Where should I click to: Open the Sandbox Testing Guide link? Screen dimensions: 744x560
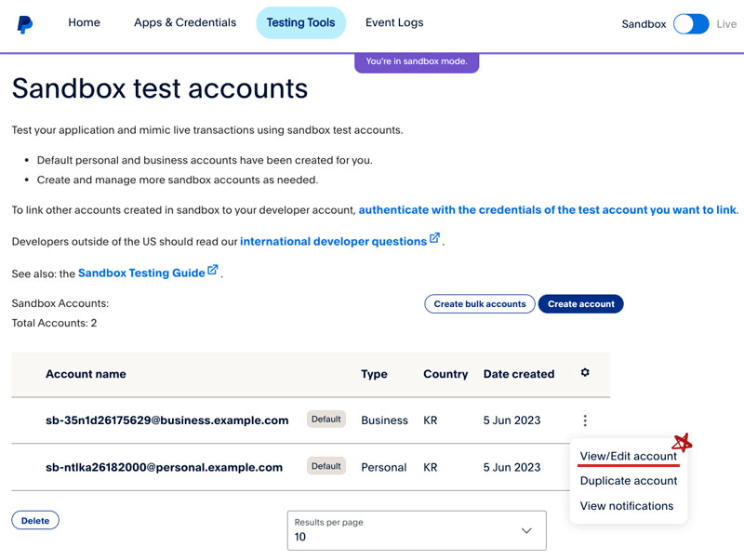(x=141, y=273)
